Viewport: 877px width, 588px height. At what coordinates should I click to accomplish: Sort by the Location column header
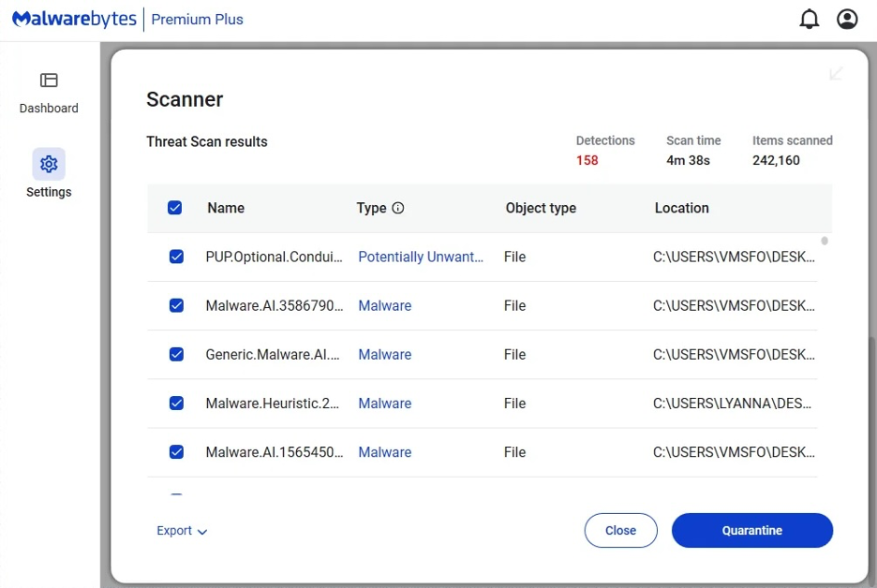[x=682, y=208]
